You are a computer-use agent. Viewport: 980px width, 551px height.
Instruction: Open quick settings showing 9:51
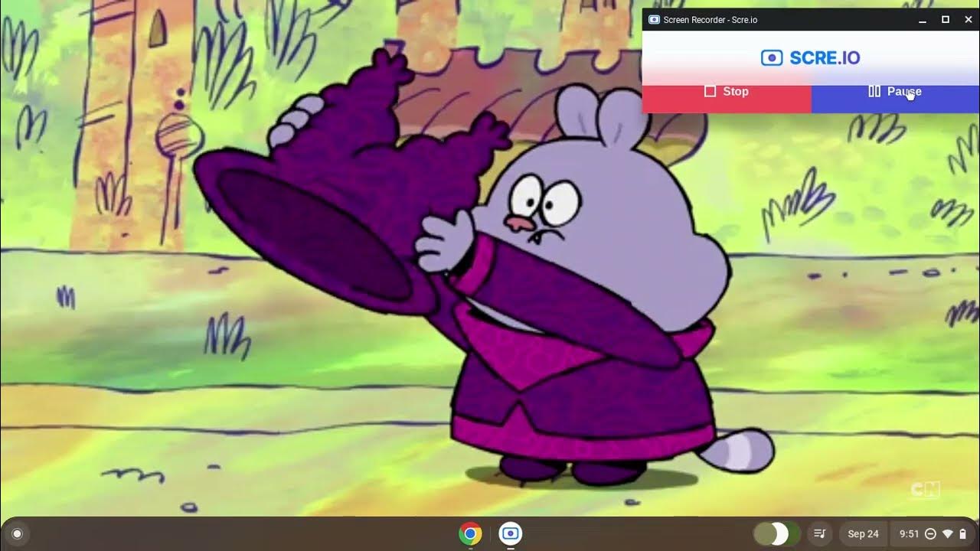click(932, 533)
